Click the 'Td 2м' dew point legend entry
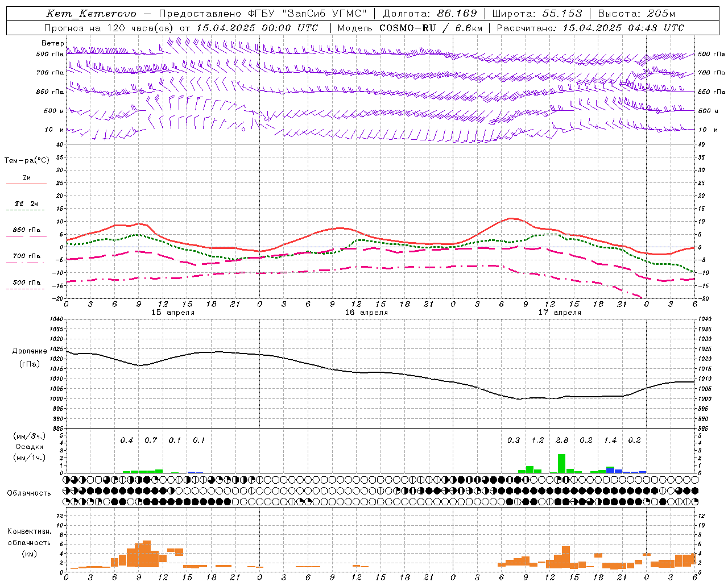 (x=26, y=203)
